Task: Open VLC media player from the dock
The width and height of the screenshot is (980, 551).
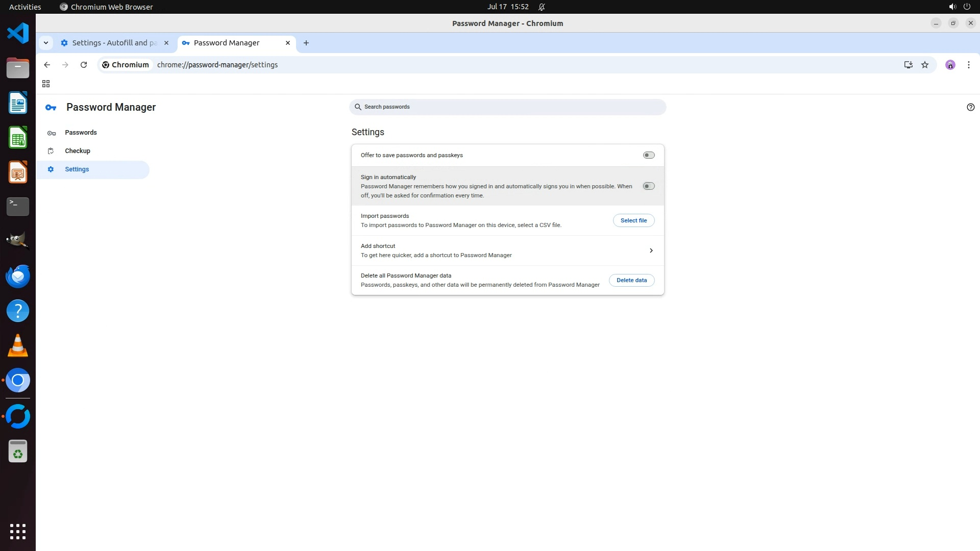Action: 18,346
